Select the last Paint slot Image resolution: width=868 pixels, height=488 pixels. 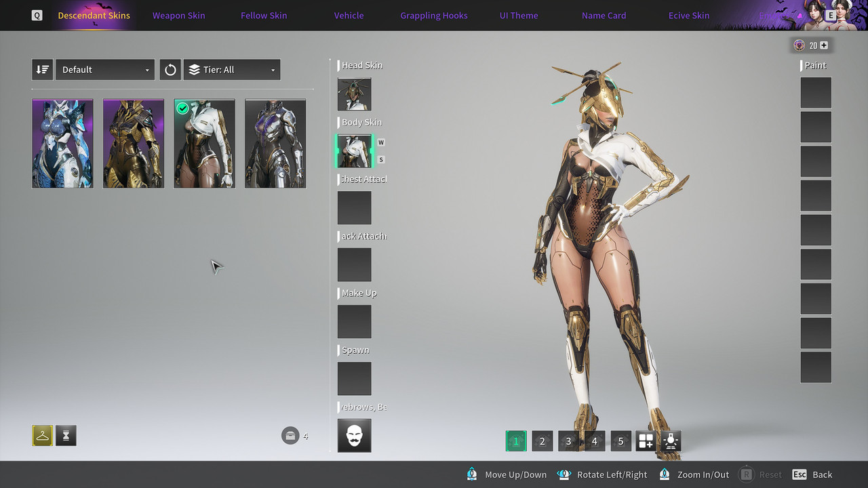coord(816,367)
